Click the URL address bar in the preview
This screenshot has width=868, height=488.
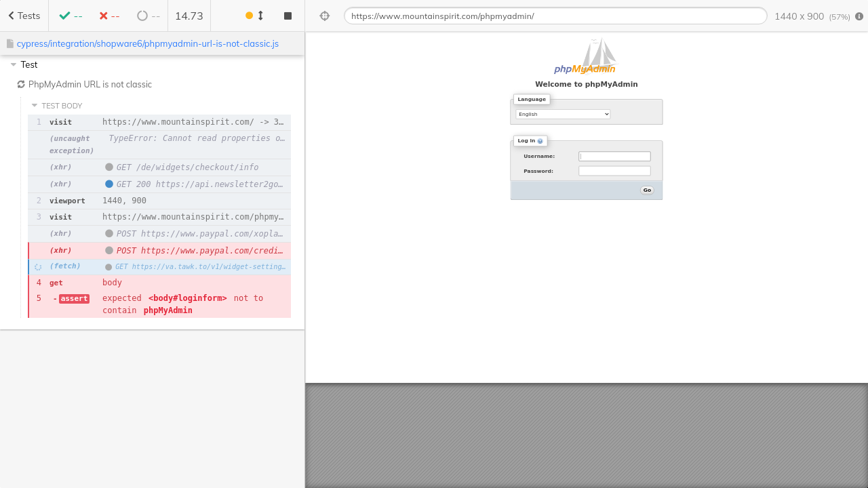(x=555, y=16)
